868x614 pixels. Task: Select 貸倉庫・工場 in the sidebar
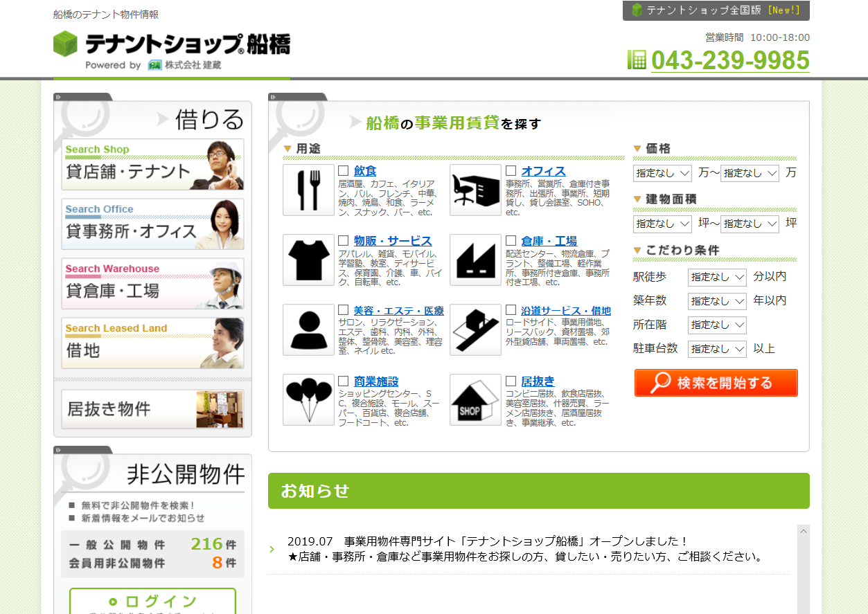pos(152,284)
